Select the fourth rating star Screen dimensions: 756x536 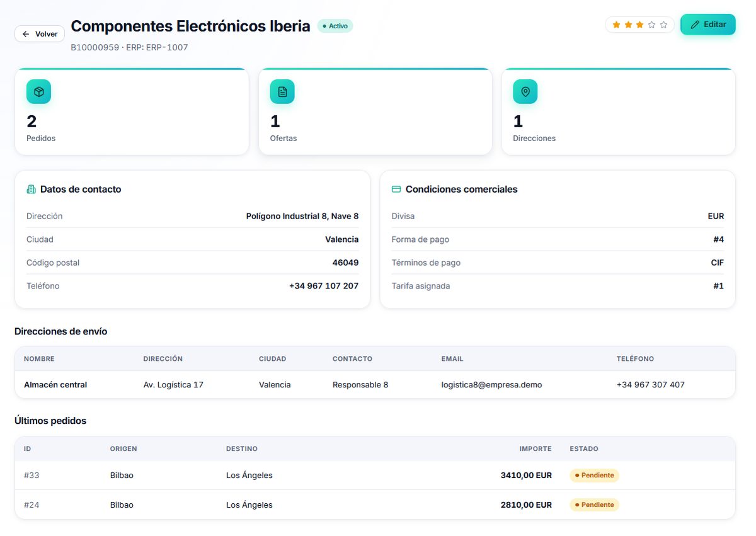point(651,25)
